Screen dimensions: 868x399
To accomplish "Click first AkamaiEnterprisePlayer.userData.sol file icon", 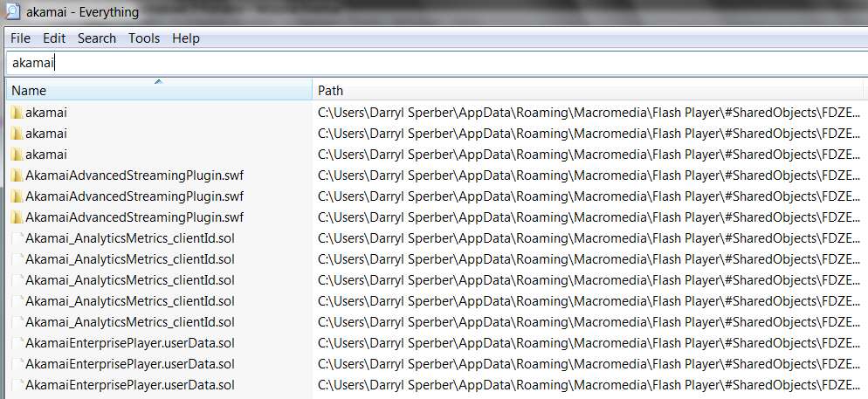I will click(17, 343).
